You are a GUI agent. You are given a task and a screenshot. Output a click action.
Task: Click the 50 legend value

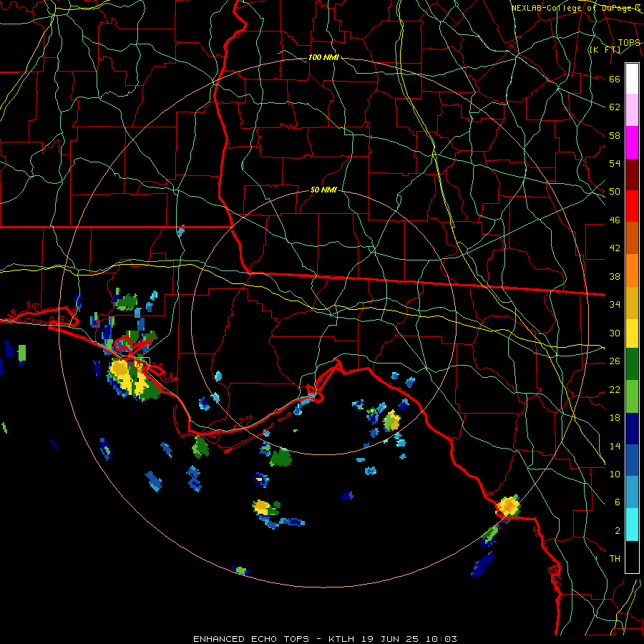615,192
